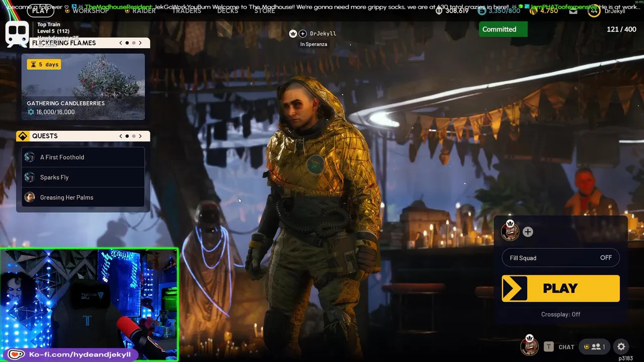
Task: Open the mail envelope icon
Action: click(x=573, y=11)
